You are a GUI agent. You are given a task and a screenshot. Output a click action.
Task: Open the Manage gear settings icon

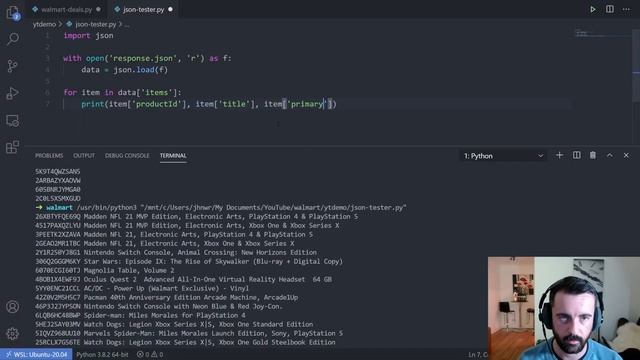click(13, 333)
